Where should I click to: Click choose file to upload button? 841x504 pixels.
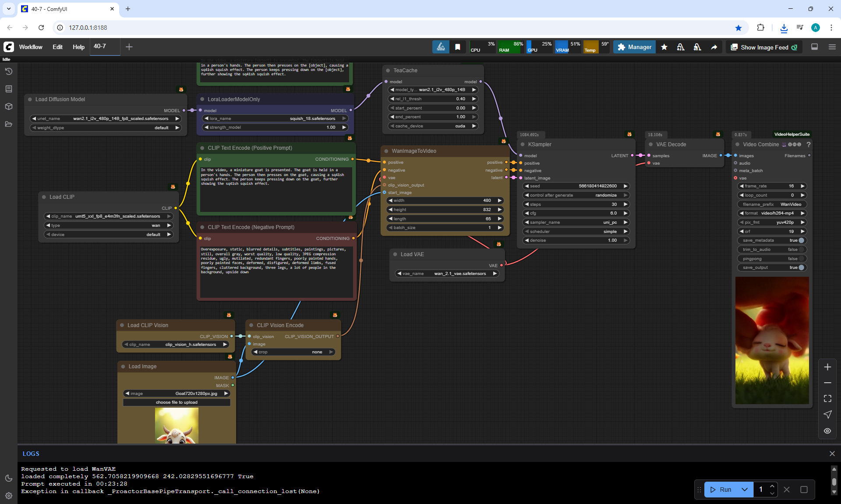[x=177, y=402]
